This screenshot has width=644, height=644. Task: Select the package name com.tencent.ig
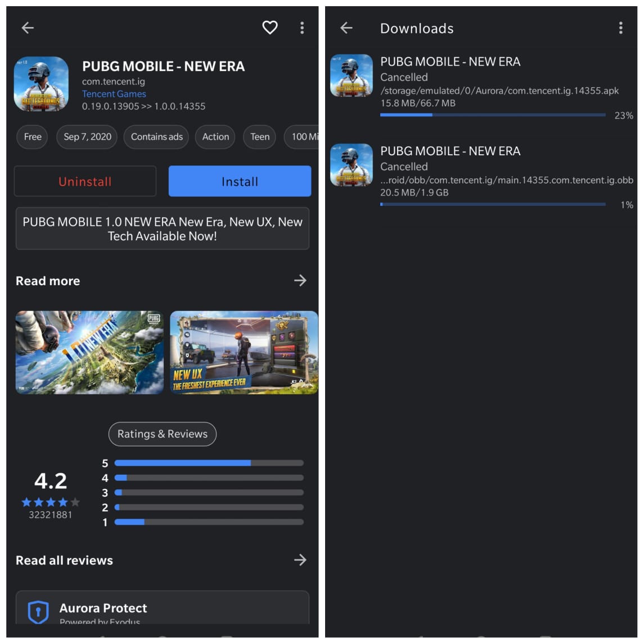[x=114, y=82]
